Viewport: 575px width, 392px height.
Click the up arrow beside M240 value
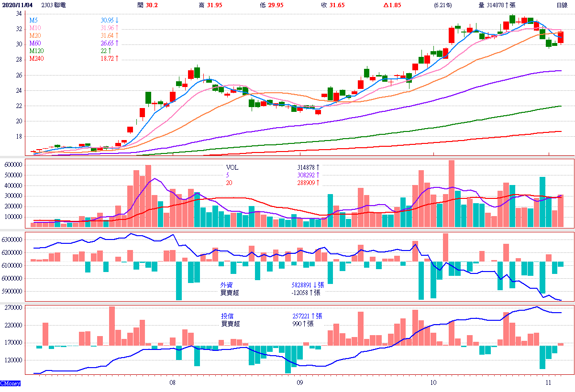[x=116, y=58]
